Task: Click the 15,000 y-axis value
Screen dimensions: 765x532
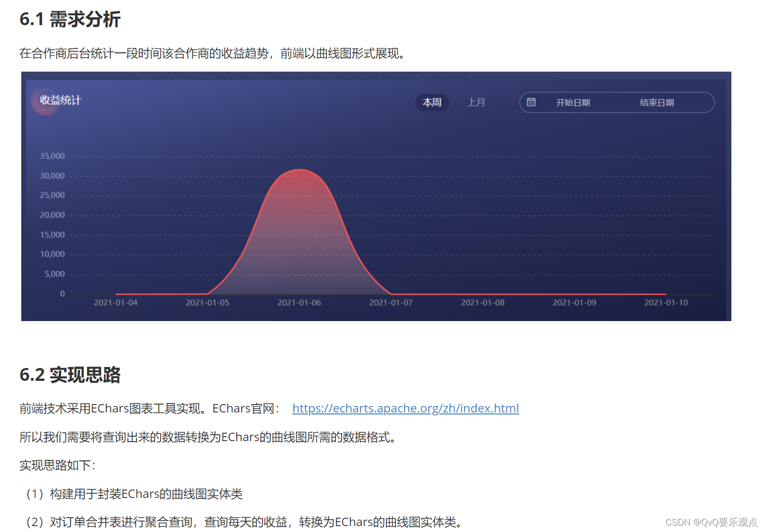Action: click(52, 235)
